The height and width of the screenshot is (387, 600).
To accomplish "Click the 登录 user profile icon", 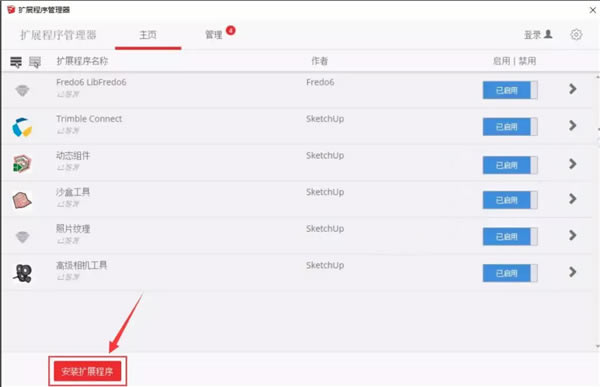I will [x=548, y=34].
